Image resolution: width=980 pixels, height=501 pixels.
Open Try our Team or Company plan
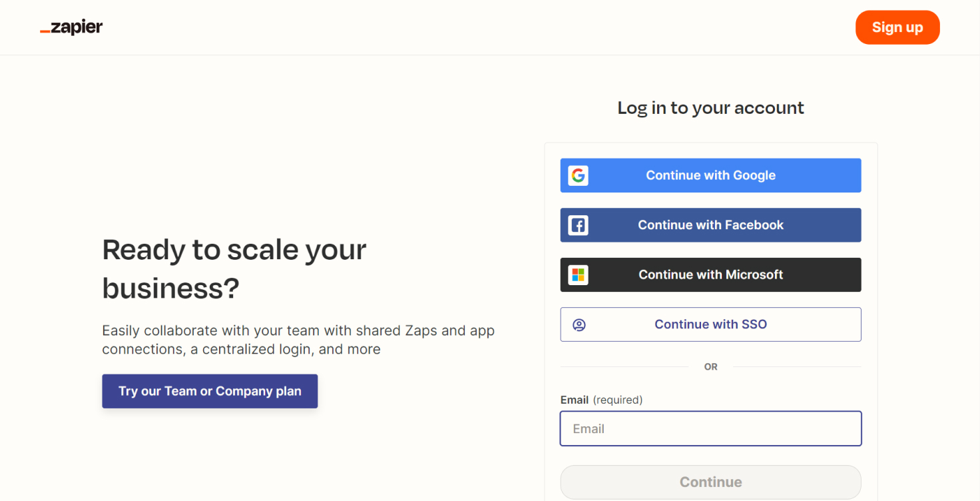coord(210,391)
